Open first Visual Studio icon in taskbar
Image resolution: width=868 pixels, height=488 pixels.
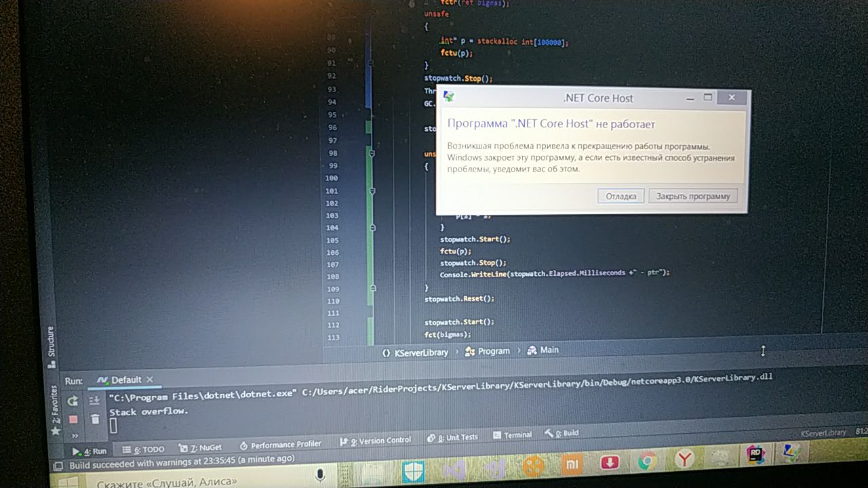[x=456, y=468]
